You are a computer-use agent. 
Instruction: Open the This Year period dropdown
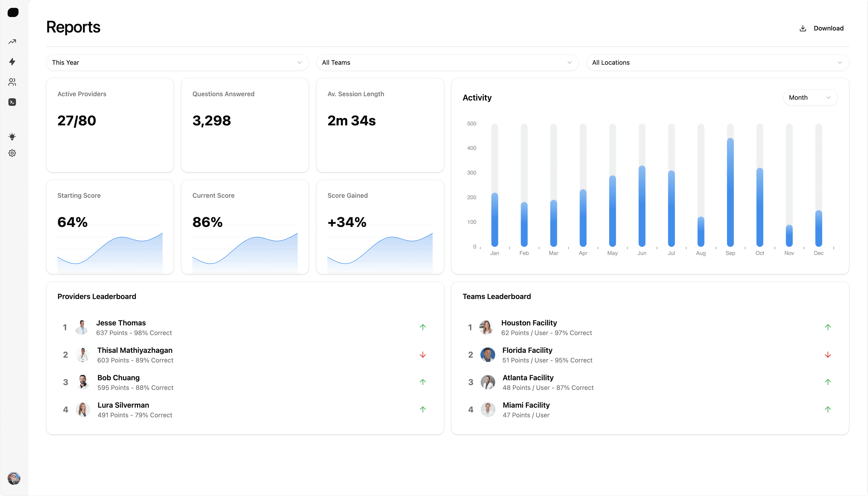coord(177,63)
